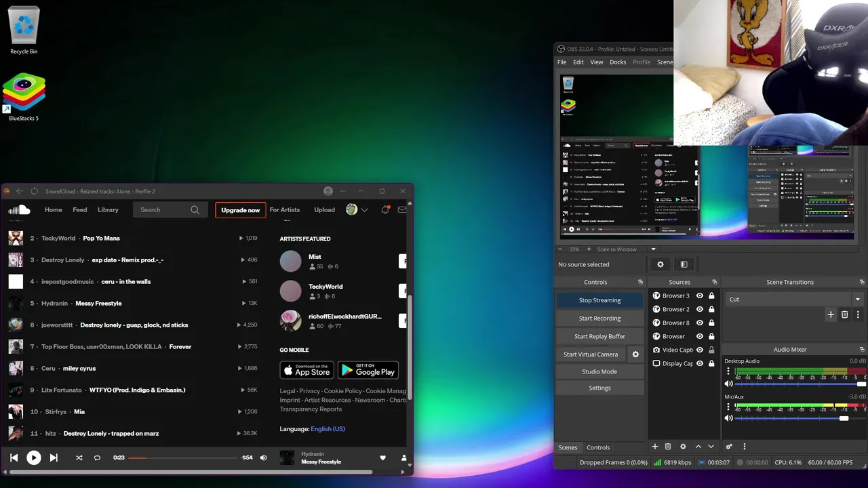The width and height of the screenshot is (868, 488).
Task: Open source filters icon in OBS
Action: point(684,264)
